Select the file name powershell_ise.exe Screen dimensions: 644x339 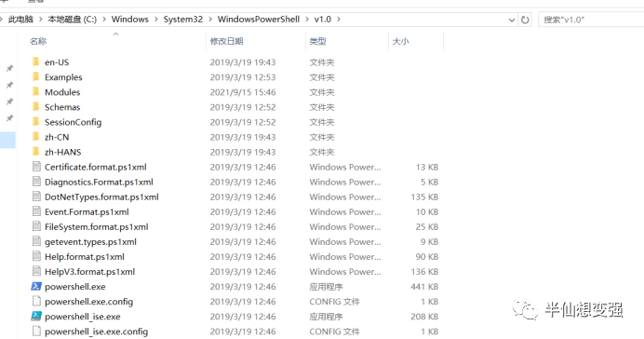click(x=83, y=317)
